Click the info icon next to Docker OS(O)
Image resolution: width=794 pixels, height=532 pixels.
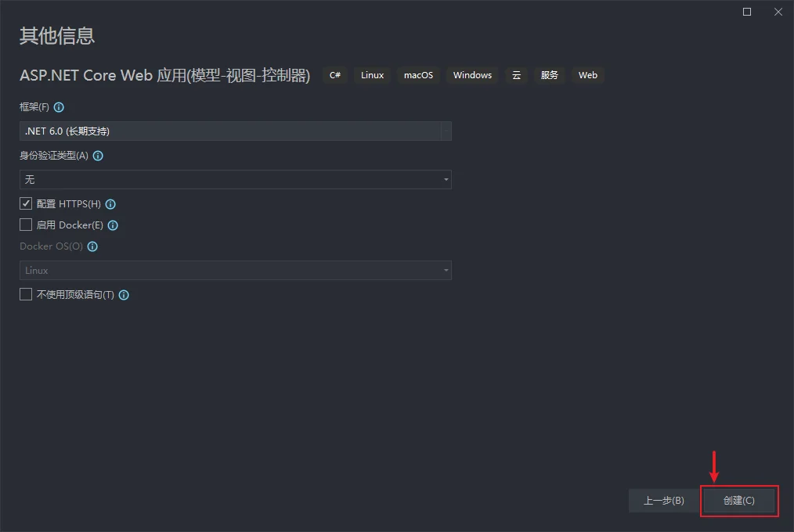point(92,246)
